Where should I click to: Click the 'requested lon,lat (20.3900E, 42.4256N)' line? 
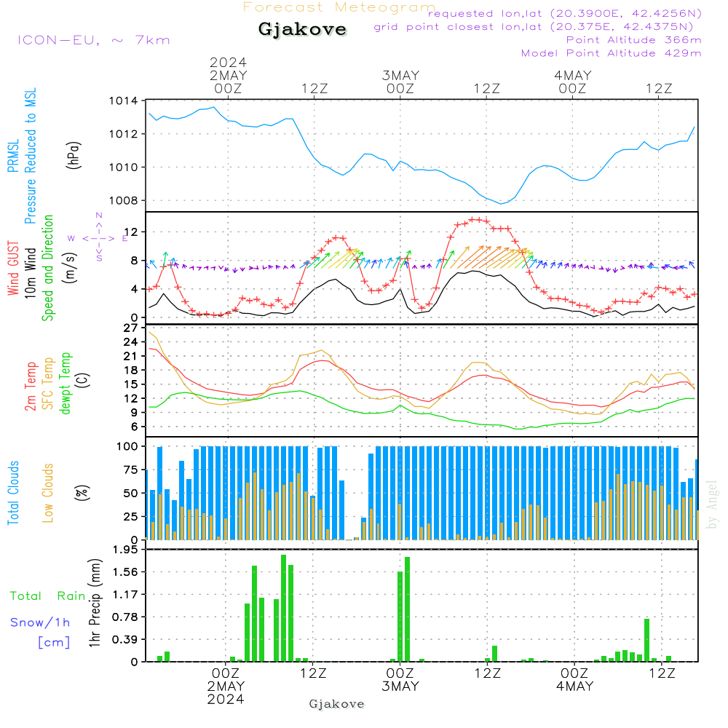[565, 13]
